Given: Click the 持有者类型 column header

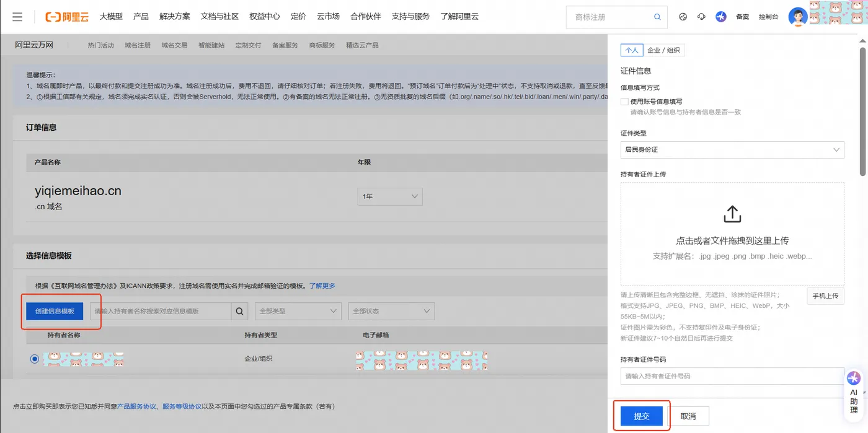Looking at the screenshot, I should (x=261, y=335).
